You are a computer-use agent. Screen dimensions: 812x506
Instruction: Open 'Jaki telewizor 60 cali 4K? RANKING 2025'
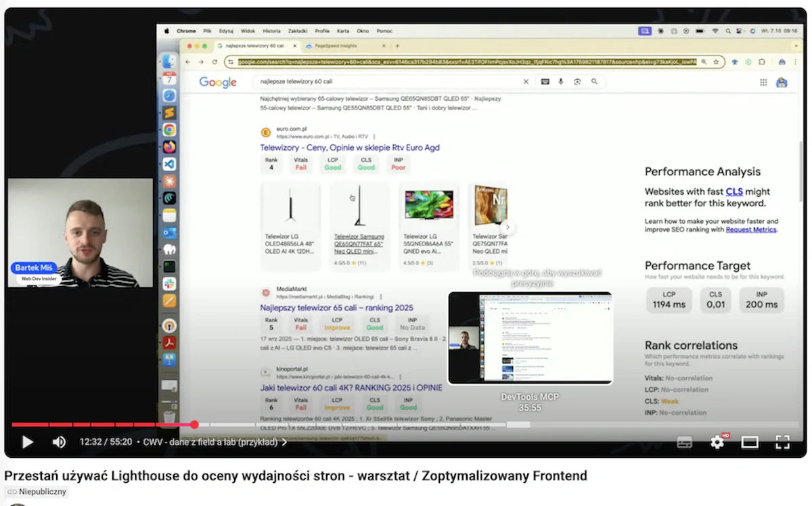click(351, 388)
